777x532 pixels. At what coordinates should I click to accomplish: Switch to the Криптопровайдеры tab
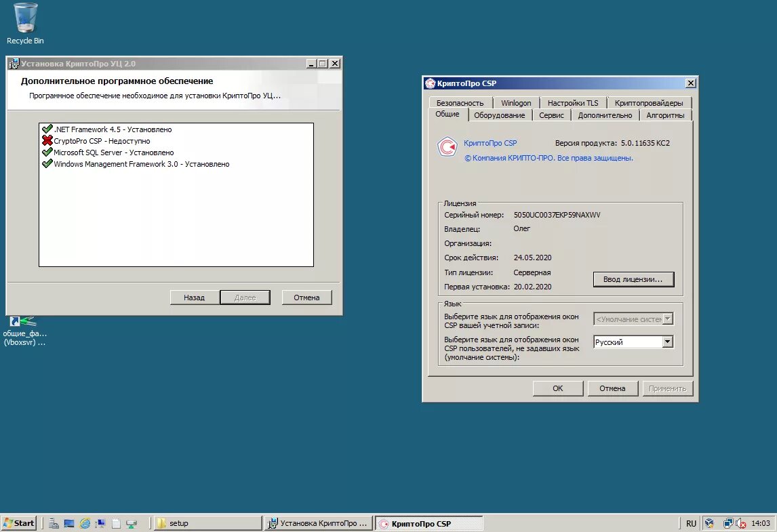(x=649, y=102)
